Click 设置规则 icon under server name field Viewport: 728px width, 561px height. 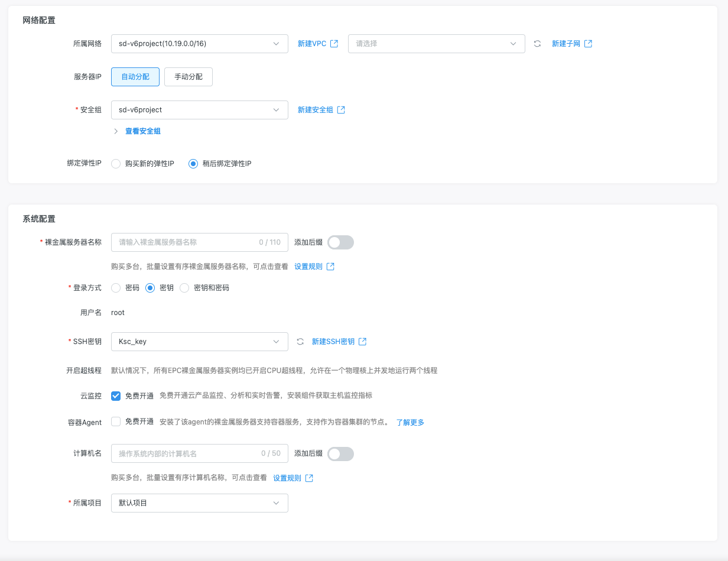tap(330, 267)
